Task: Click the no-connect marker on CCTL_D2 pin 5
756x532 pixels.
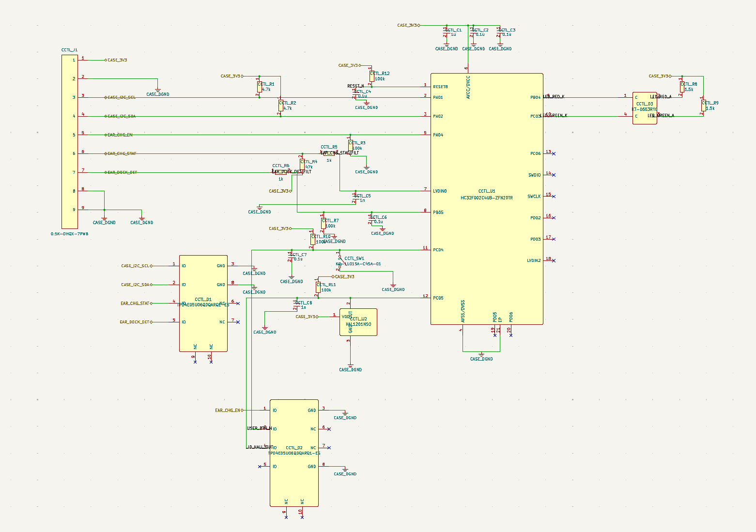Action: [260, 466]
